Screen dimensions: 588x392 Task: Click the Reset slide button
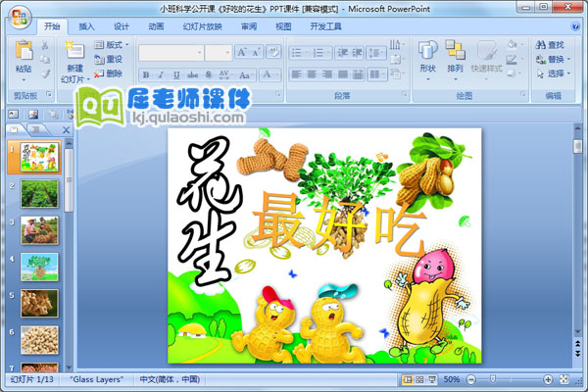pyautogui.click(x=109, y=59)
